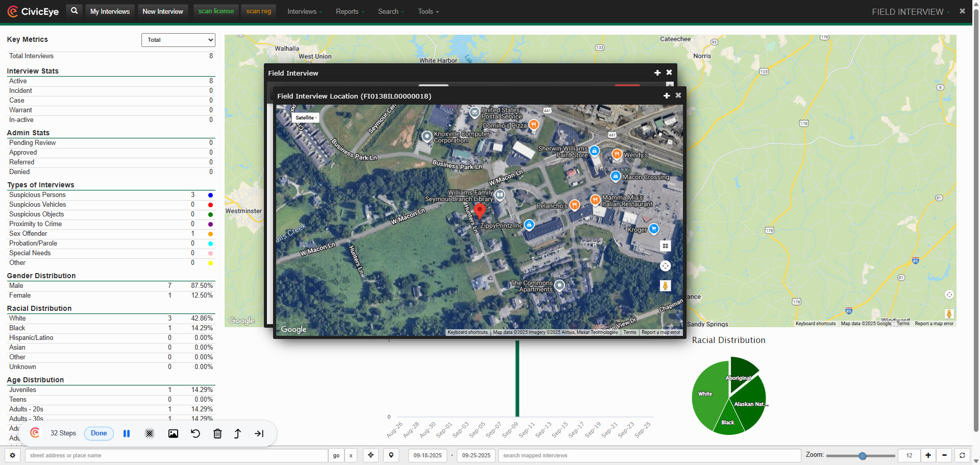Pause the step recording
This screenshot has width=980, height=465.
pos(127,433)
